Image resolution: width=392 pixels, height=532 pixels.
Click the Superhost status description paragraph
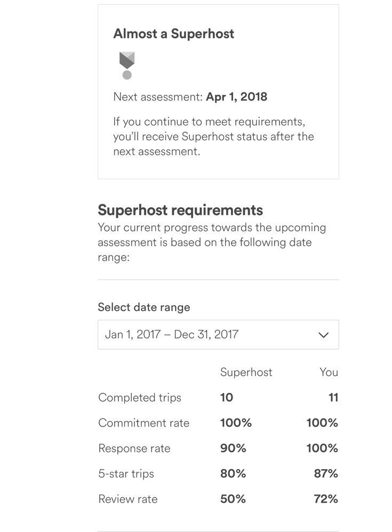point(213,136)
